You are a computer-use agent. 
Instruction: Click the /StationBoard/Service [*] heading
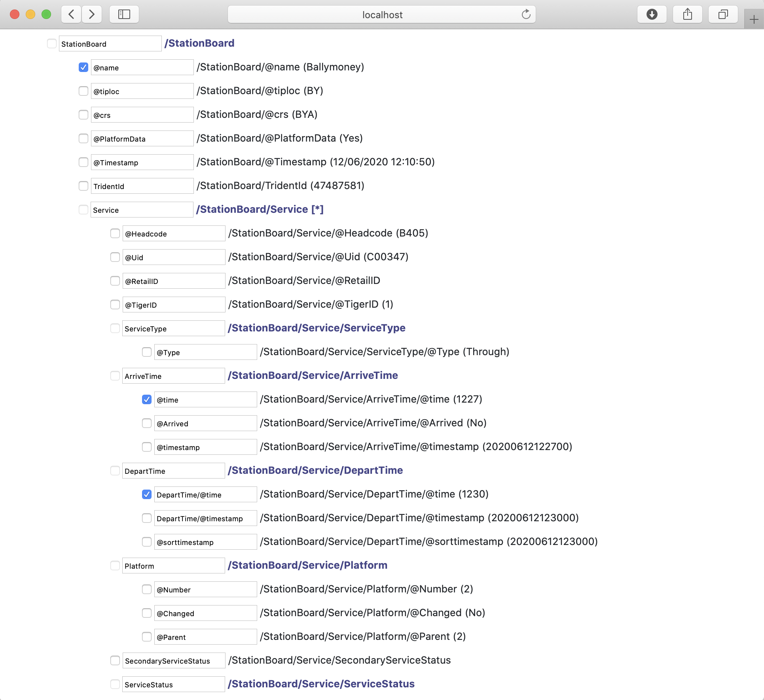pyautogui.click(x=260, y=209)
